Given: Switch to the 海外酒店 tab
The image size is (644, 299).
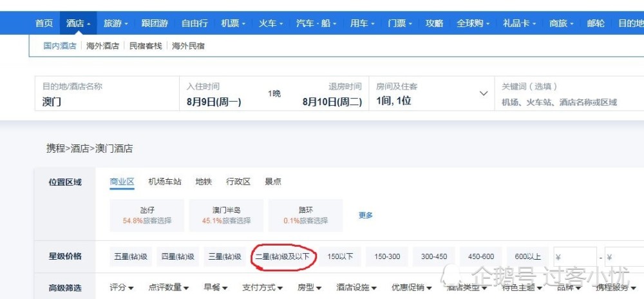Looking at the screenshot, I should pos(103,46).
